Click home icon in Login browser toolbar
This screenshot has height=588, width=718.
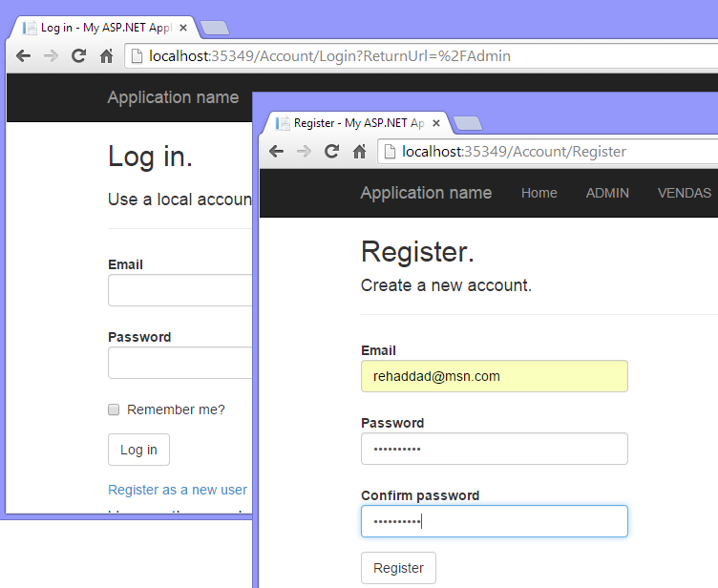coord(106,56)
